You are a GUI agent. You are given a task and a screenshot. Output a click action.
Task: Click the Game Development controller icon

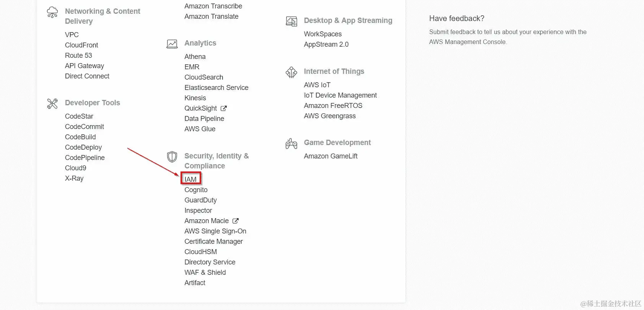[x=291, y=144]
